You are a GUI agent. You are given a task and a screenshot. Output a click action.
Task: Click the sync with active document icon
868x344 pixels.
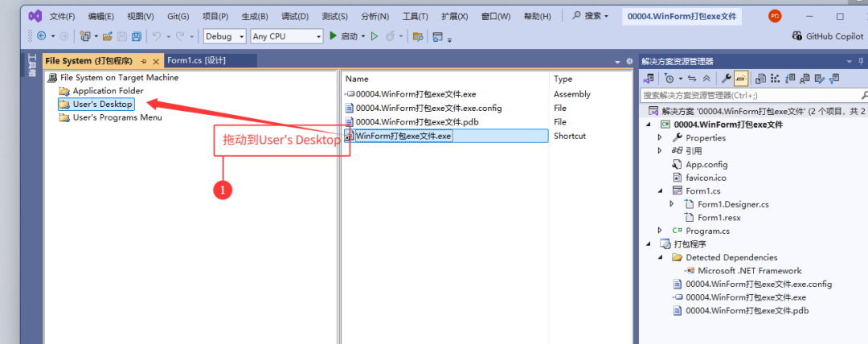point(691,78)
